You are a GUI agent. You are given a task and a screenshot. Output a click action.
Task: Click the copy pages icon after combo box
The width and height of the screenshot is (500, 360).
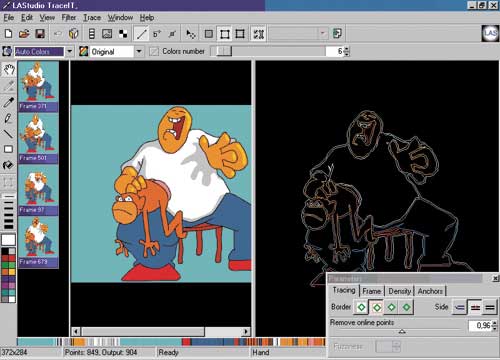(x=337, y=34)
